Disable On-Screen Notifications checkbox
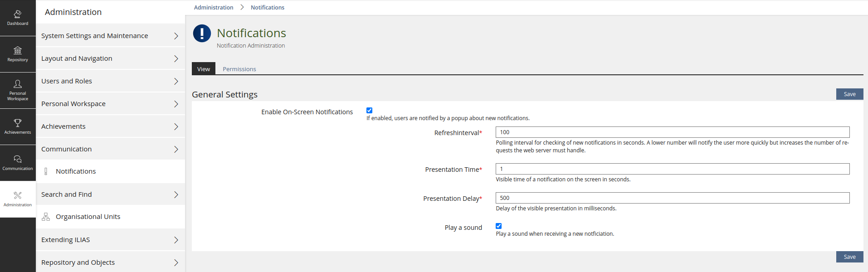868x272 pixels. [369, 110]
